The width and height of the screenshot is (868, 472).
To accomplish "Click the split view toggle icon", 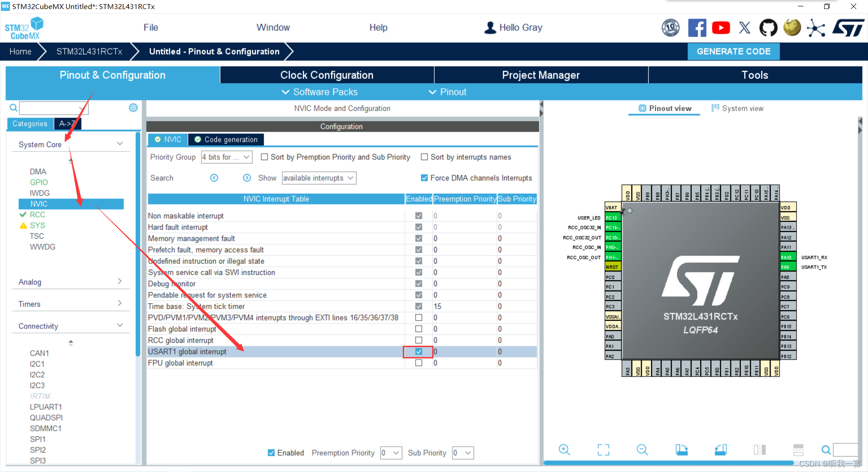I will pyautogui.click(x=760, y=449).
